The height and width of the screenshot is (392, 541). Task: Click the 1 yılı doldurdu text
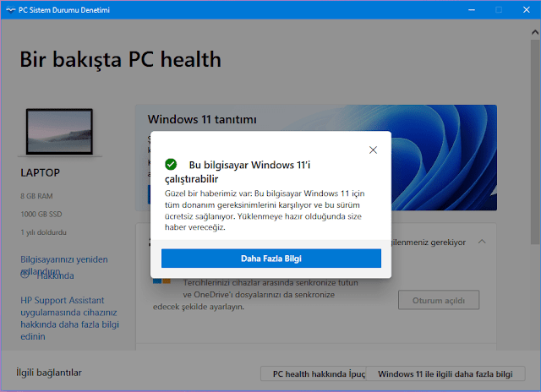tap(43, 232)
